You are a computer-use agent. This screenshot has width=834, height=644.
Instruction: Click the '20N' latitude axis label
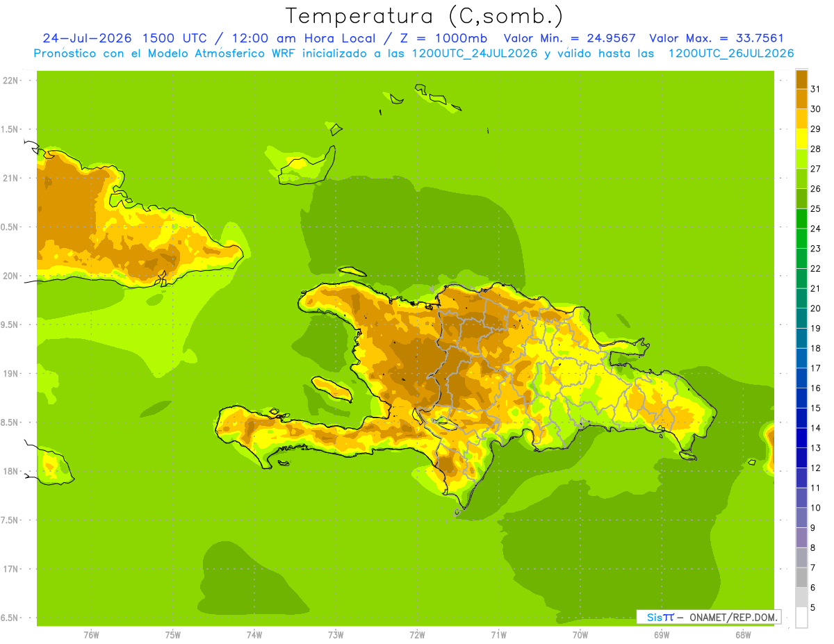(10, 276)
